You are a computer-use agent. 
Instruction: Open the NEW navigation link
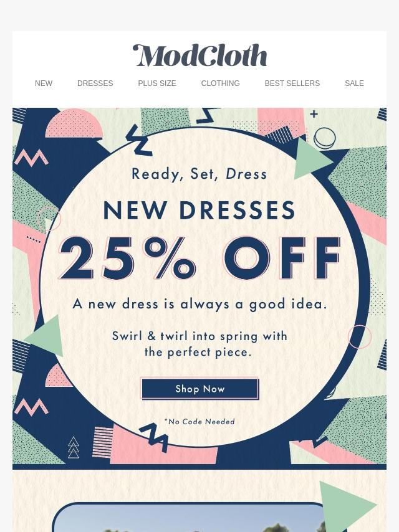click(x=44, y=83)
